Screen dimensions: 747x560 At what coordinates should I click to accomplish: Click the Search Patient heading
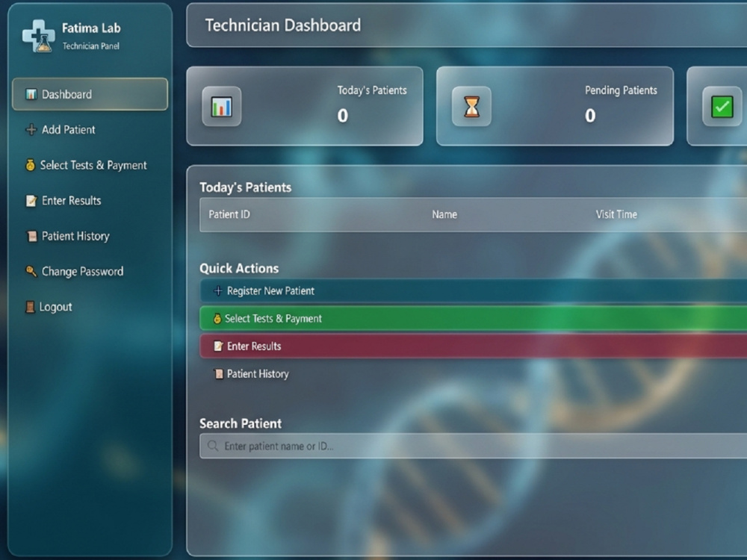click(241, 424)
